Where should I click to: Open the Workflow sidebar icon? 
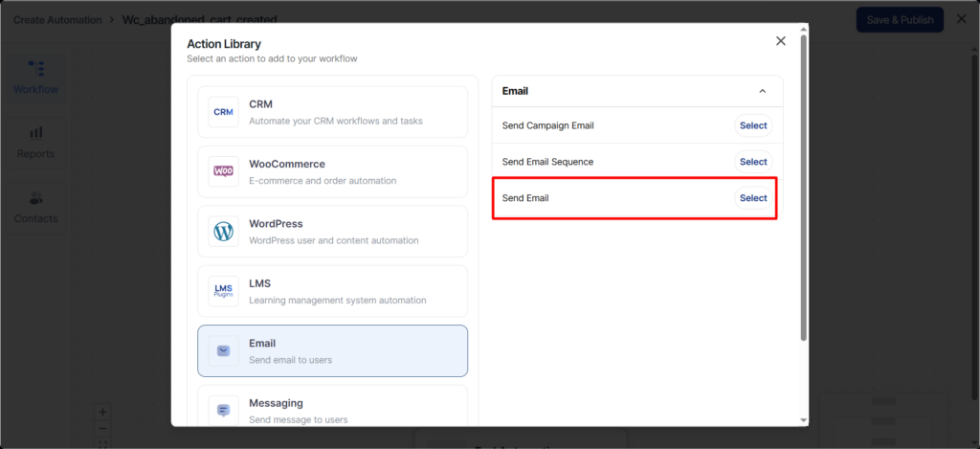pos(36,69)
